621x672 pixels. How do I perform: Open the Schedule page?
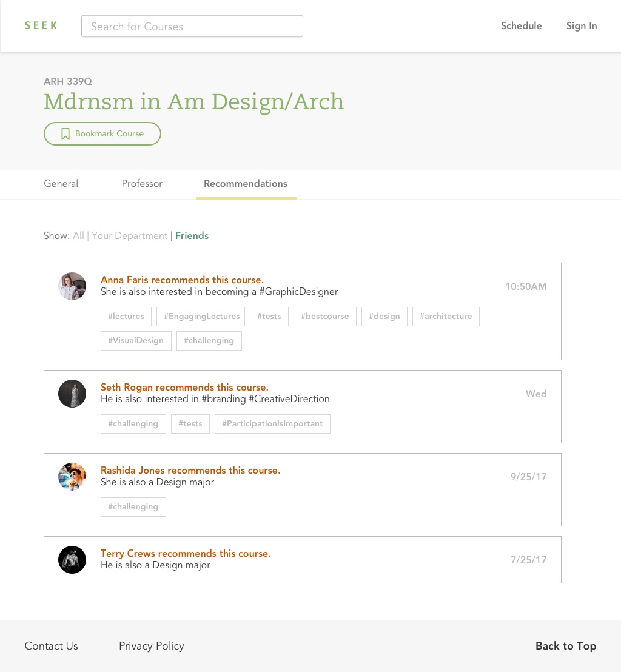[x=521, y=25]
